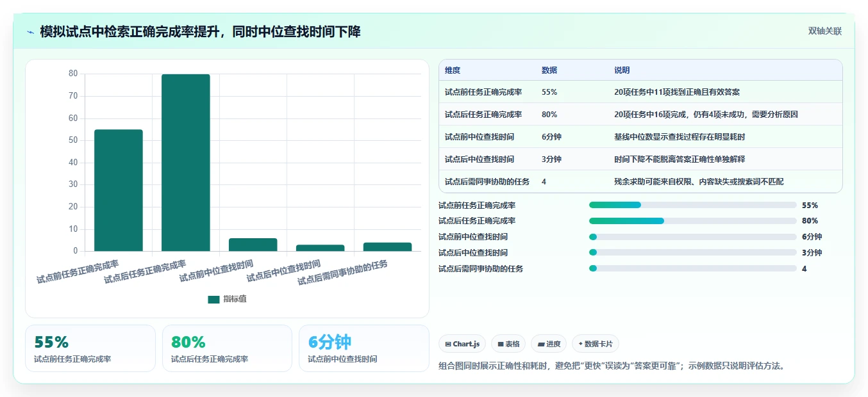Open the 6分钟 data card
The height and width of the screenshot is (397, 868).
point(363,348)
